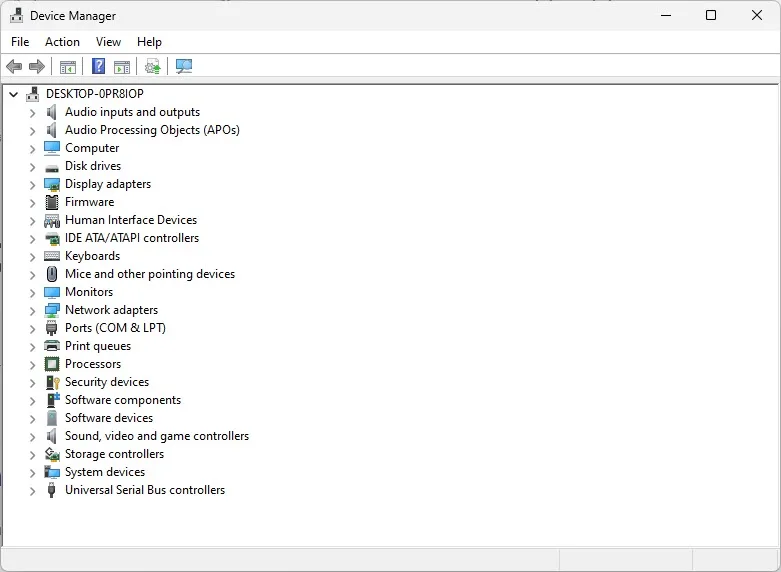Click the Update device driver icon
This screenshot has height=572, width=781.
[152, 66]
